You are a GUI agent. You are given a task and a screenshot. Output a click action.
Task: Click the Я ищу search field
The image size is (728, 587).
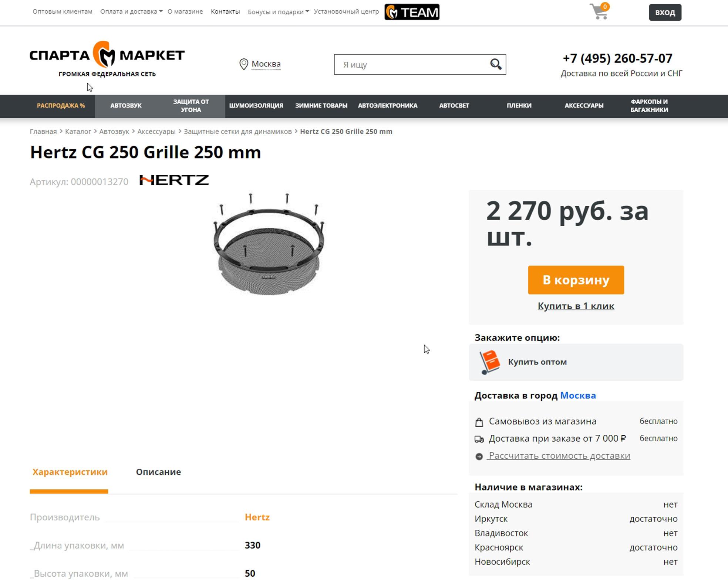412,65
